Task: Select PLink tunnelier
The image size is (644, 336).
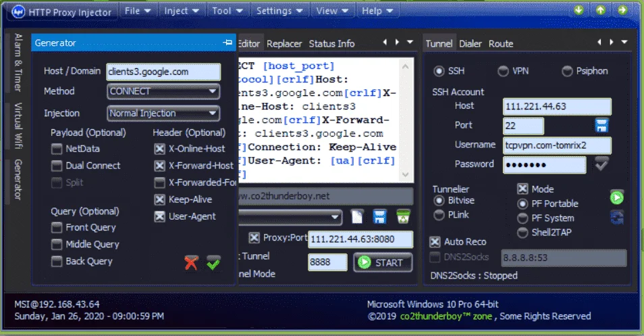Action: [439, 215]
